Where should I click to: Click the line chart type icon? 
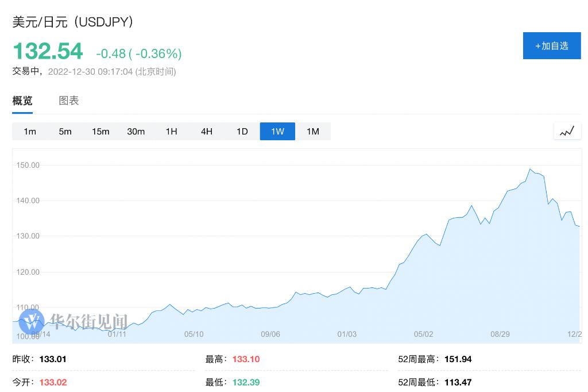coord(567,132)
